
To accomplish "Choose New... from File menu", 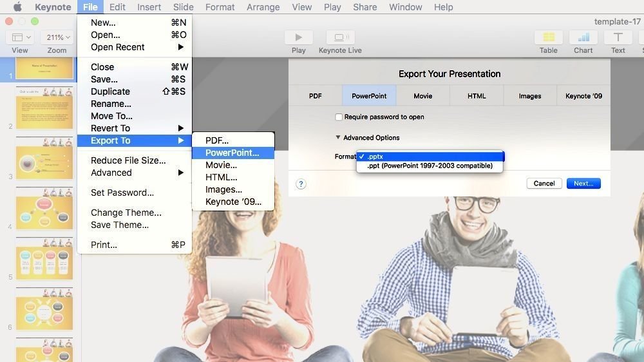I will click(135, 23).
